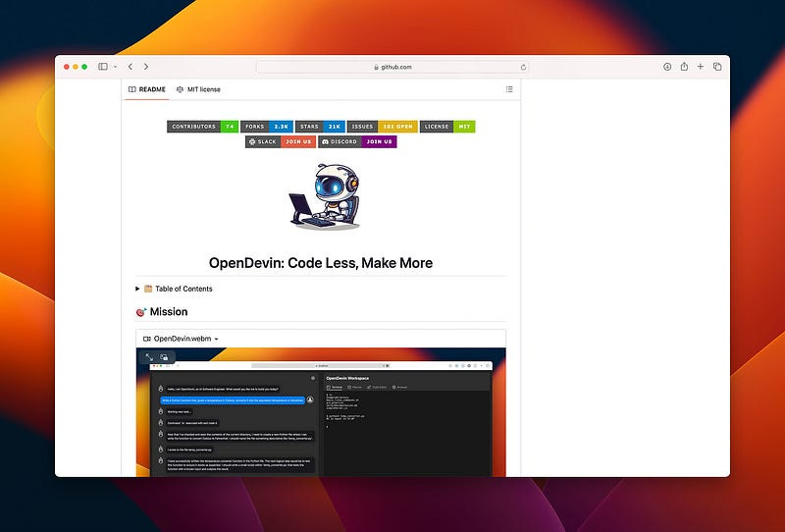Viewport: 785px width, 532px height.
Task: Open the README outline list icon
Action: click(509, 89)
